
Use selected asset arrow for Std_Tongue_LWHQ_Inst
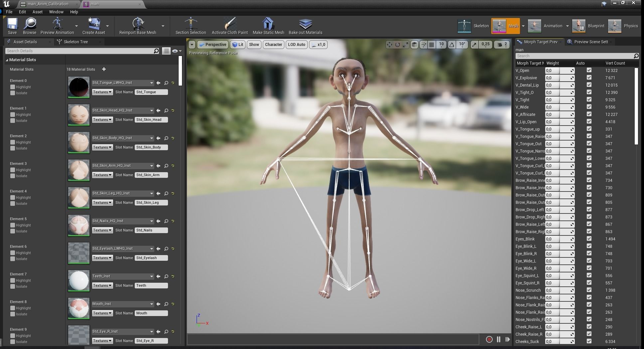click(158, 83)
